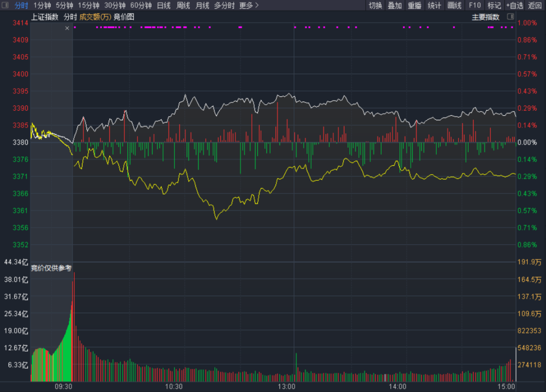This screenshot has width=546, height=392.
Task: Switch to the 1分钟 chart
Action: pos(42,6)
